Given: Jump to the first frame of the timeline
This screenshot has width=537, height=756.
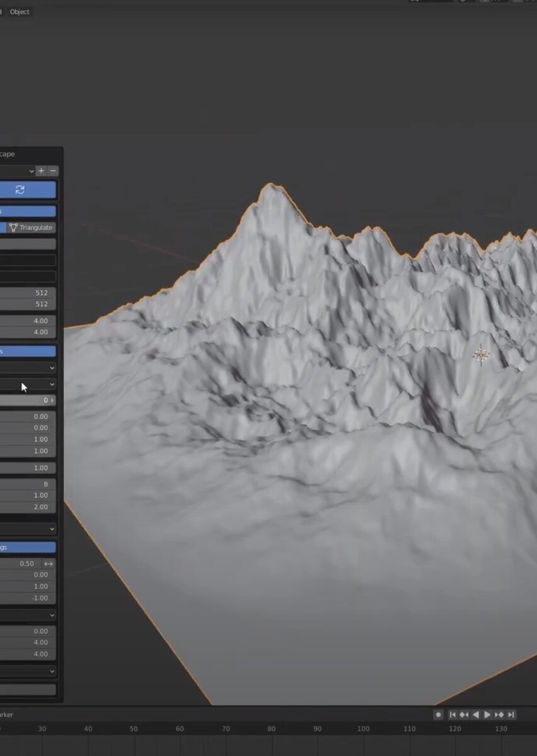Looking at the screenshot, I should point(453,714).
